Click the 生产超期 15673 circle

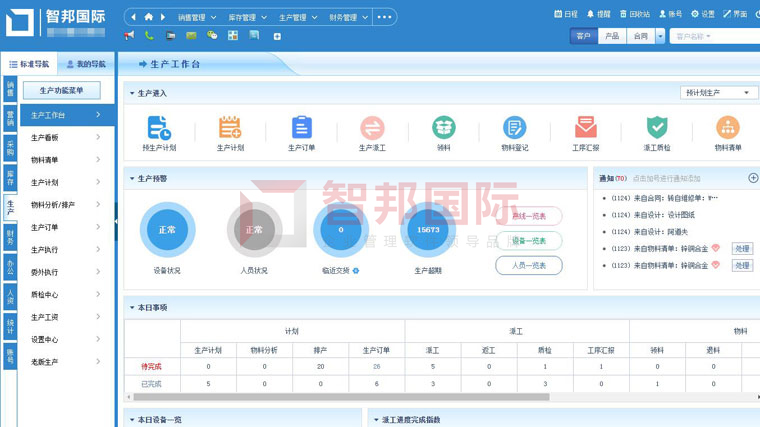(428, 230)
